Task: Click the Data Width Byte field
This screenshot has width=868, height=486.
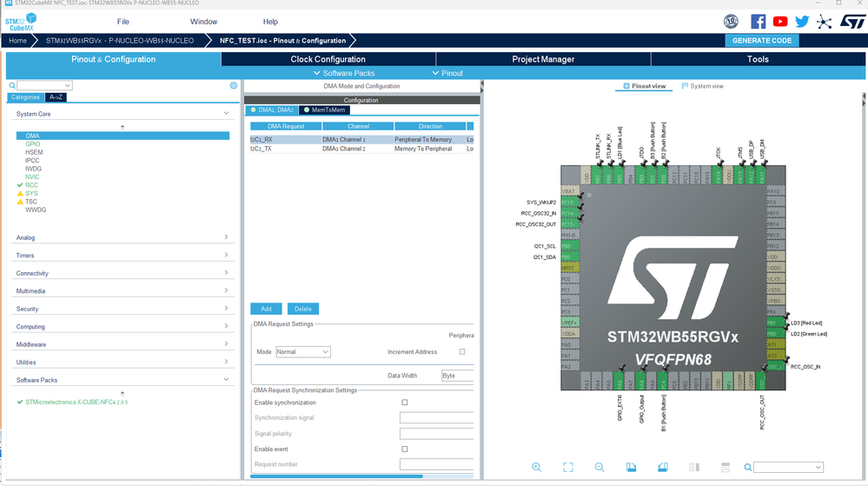Action: pyautogui.click(x=457, y=376)
